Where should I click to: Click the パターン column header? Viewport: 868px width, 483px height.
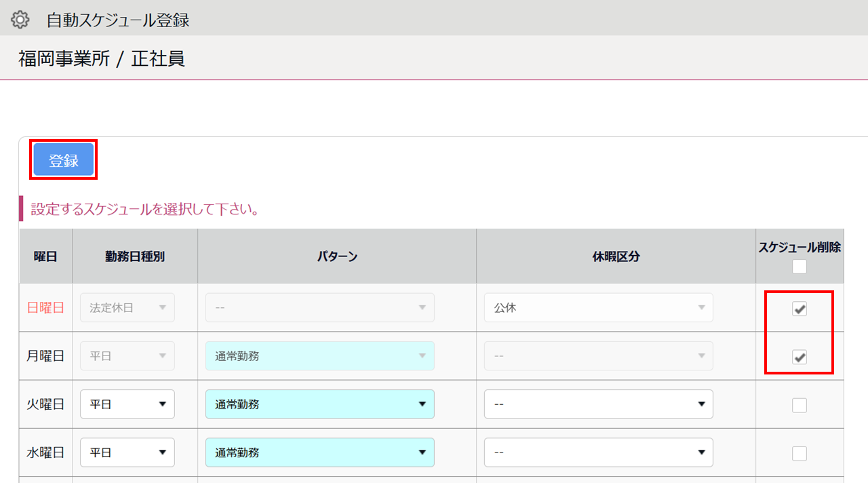click(337, 256)
